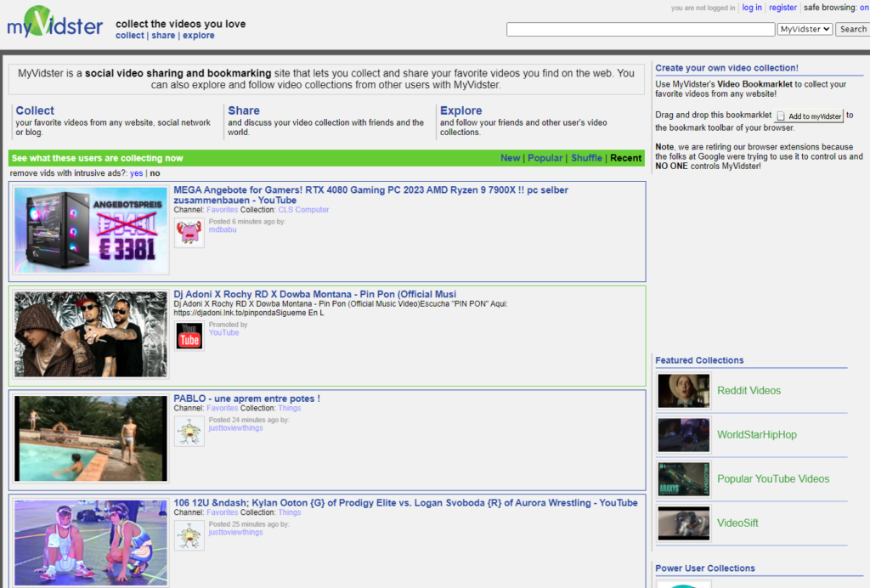
Task: Visit mdbabu's user profile link
Action: pos(223,229)
